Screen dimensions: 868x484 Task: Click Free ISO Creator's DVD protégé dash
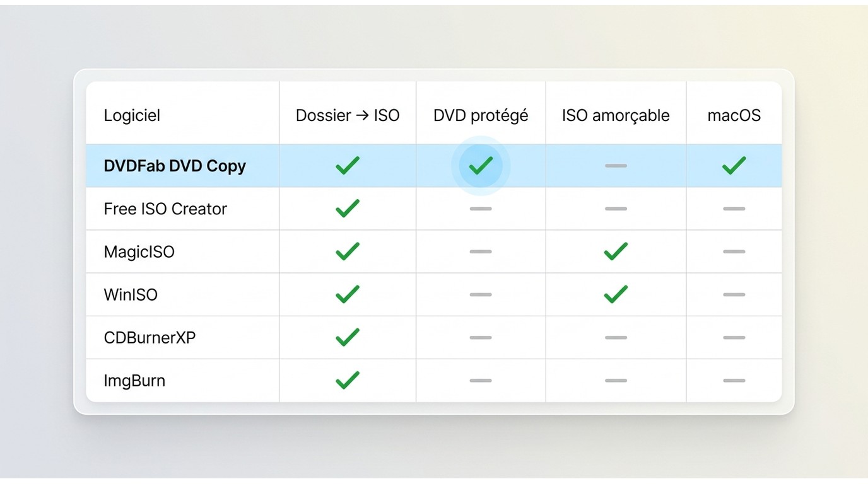(x=481, y=209)
